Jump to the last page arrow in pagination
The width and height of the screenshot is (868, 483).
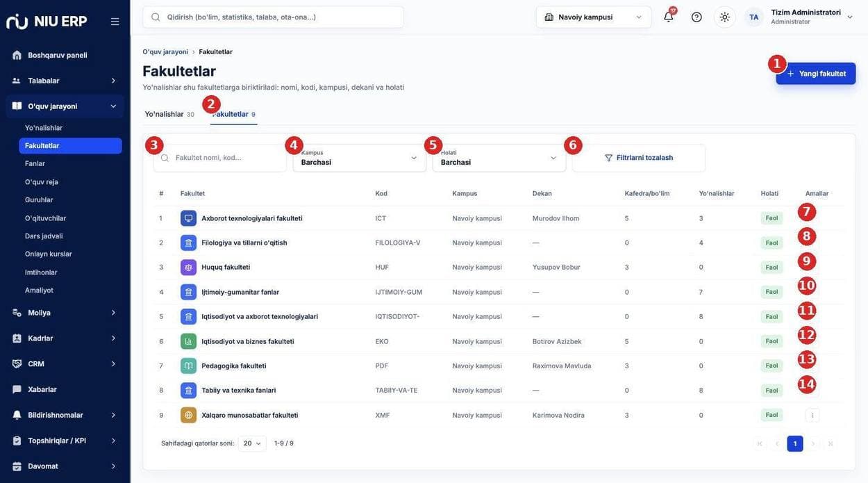tap(831, 443)
